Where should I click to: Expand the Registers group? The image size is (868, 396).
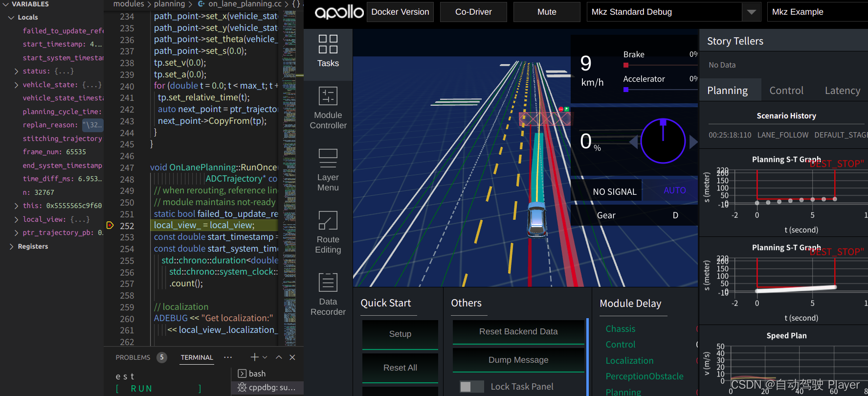11,246
